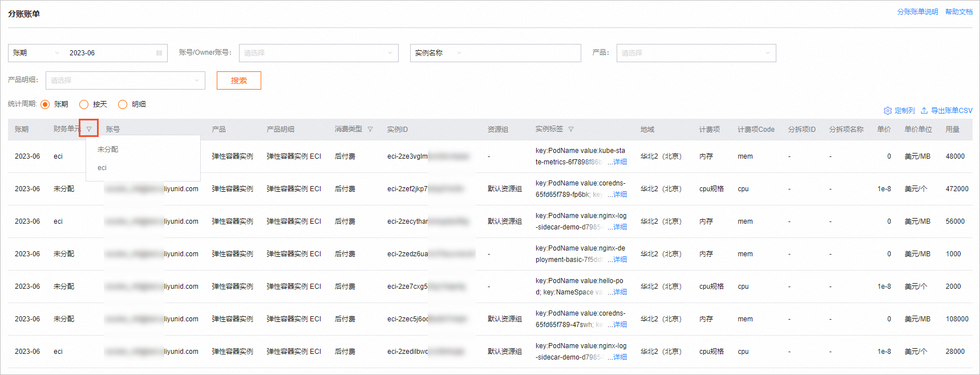Click the 实例标签 filter funnel icon
The image size is (980, 375).
(x=571, y=130)
